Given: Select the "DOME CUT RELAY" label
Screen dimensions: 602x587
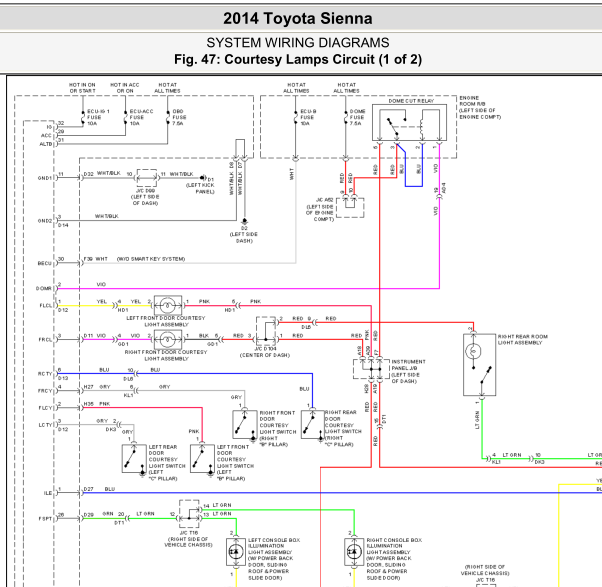Looking at the screenshot, I should [x=411, y=101].
